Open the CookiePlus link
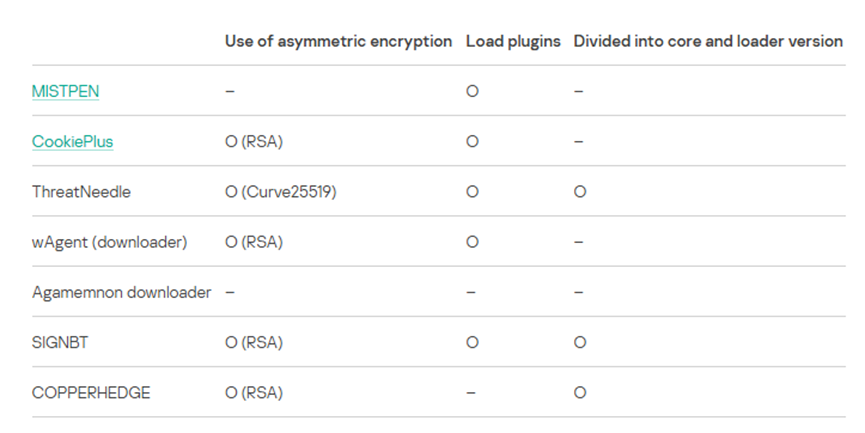 click(73, 141)
